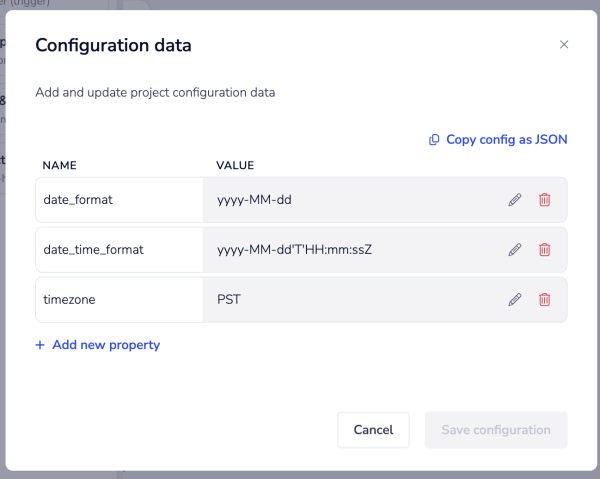This screenshot has height=479, width=600.
Task: Select the date_format name field
Action: click(119, 199)
